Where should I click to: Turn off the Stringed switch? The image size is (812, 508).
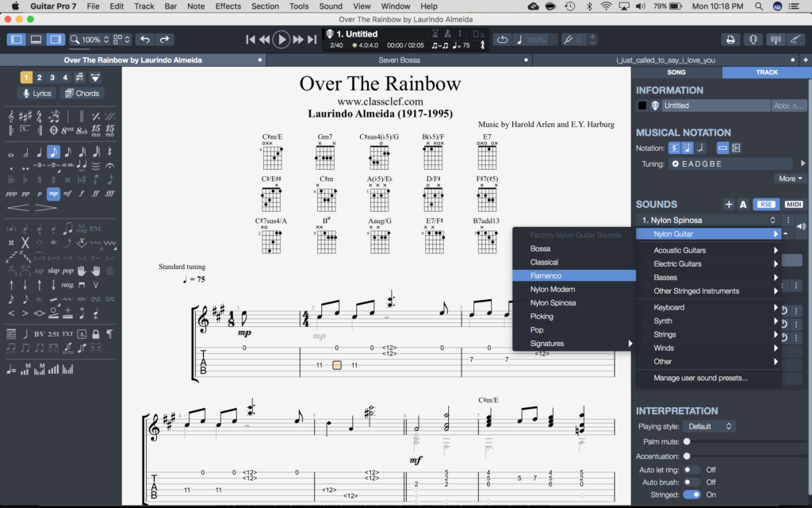691,495
